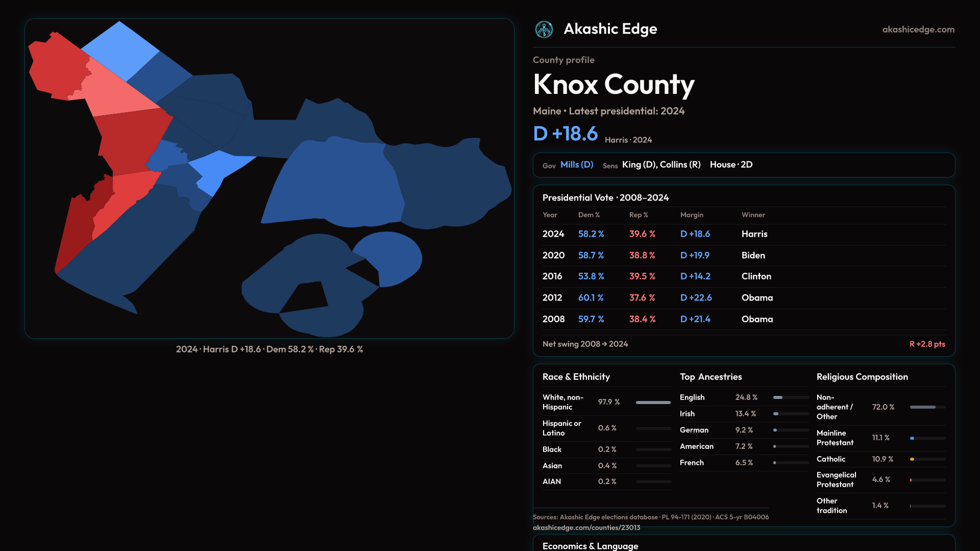Click the Akashic Edge logo icon

click(544, 30)
